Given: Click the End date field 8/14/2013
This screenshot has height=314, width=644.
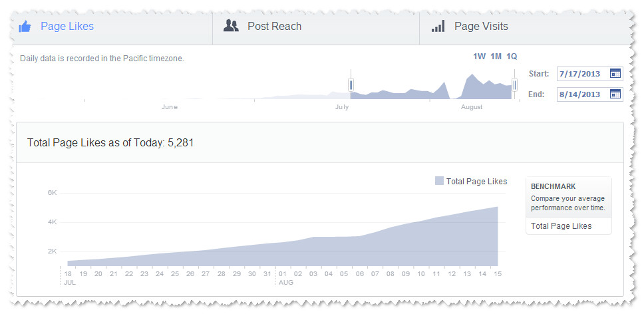Looking at the screenshot, I should [590, 94].
